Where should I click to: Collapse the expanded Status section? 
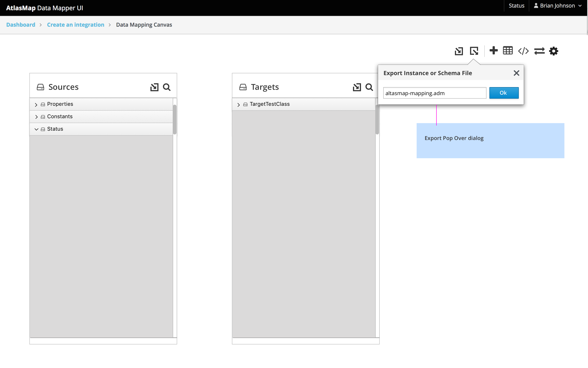(x=36, y=129)
